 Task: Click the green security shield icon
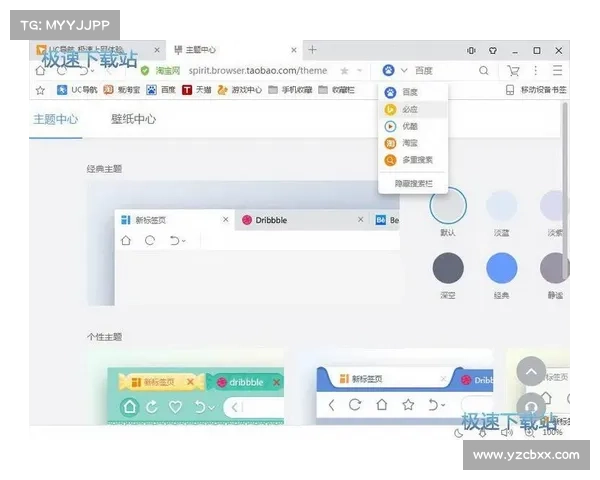click(x=145, y=71)
